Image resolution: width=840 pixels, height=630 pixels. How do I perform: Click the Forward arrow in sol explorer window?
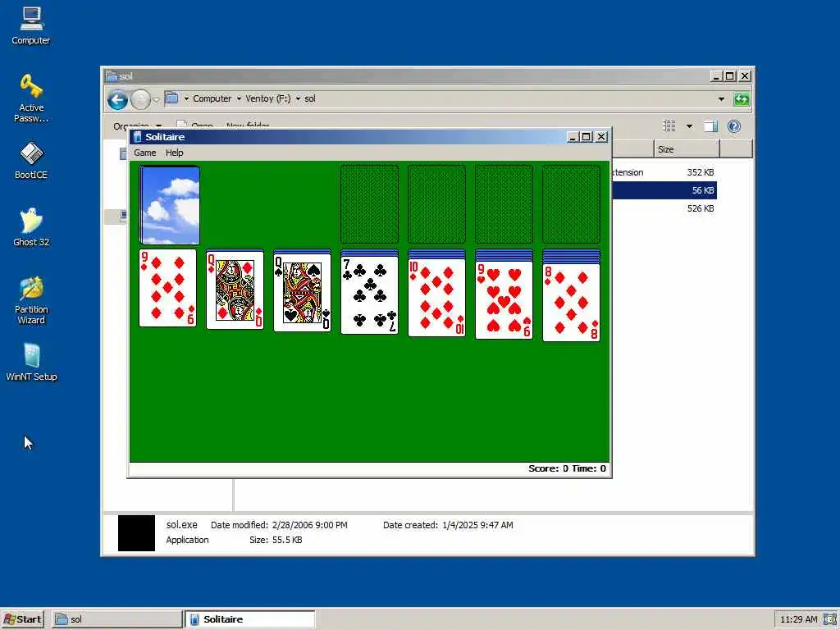point(140,99)
